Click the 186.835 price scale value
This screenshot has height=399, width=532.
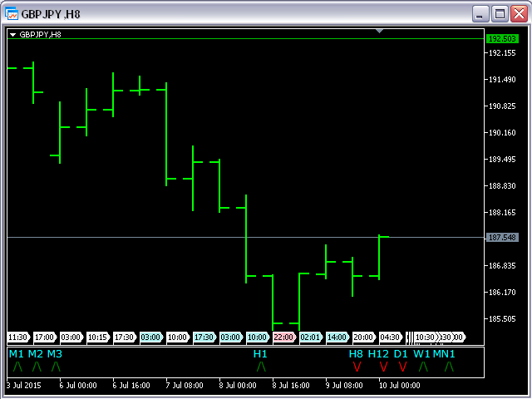pos(502,266)
